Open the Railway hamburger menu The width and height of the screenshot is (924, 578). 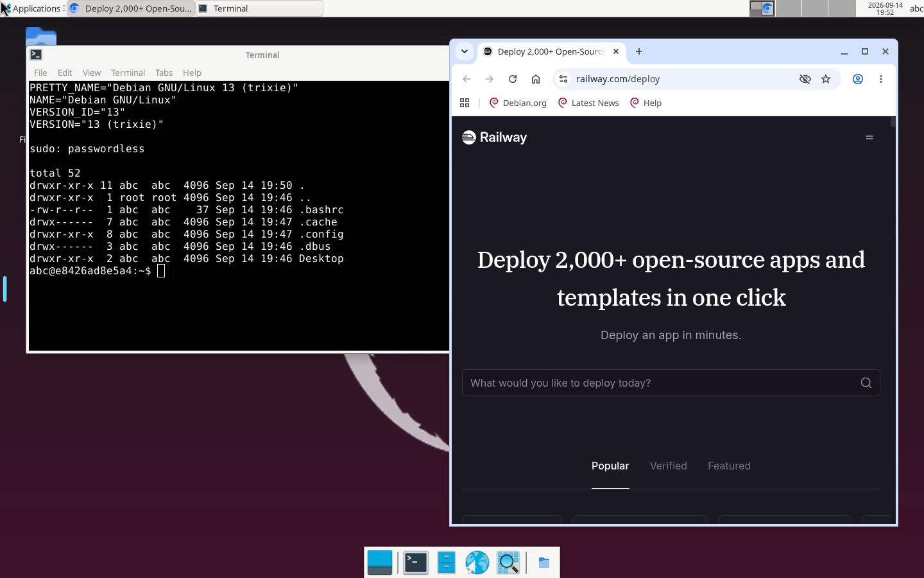tap(869, 137)
